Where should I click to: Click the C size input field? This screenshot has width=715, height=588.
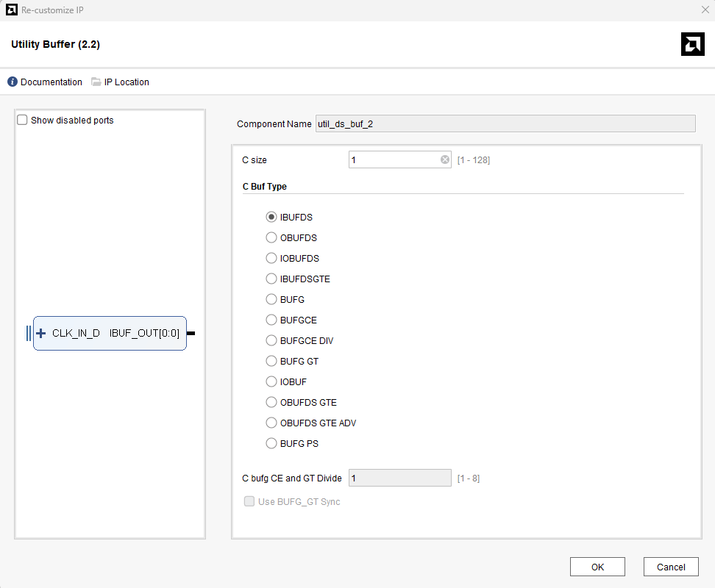[x=394, y=159]
